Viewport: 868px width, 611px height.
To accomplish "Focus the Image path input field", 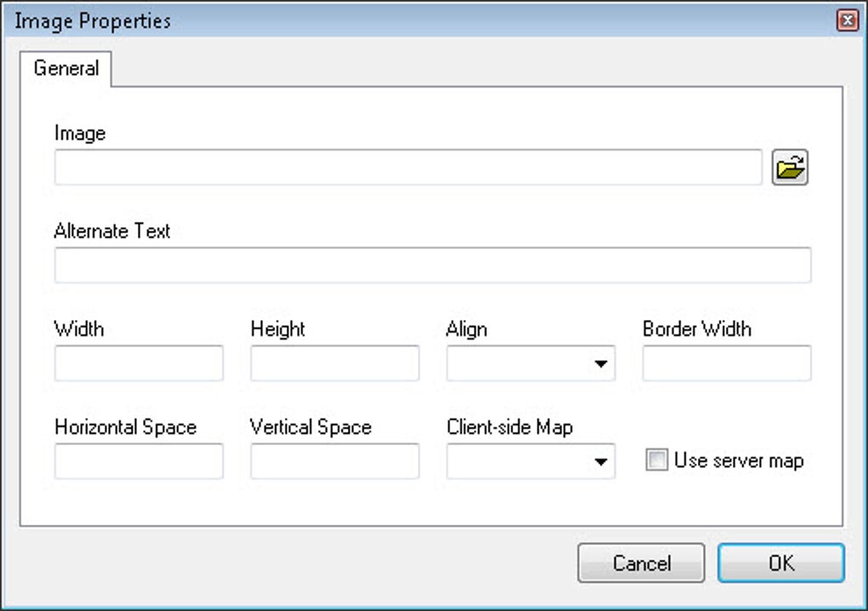I will tap(408, 167).
